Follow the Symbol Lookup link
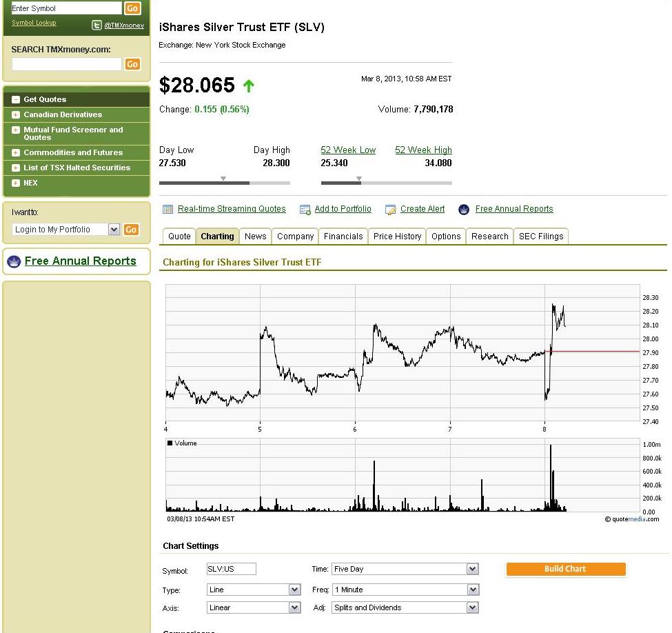 (34, 23)
